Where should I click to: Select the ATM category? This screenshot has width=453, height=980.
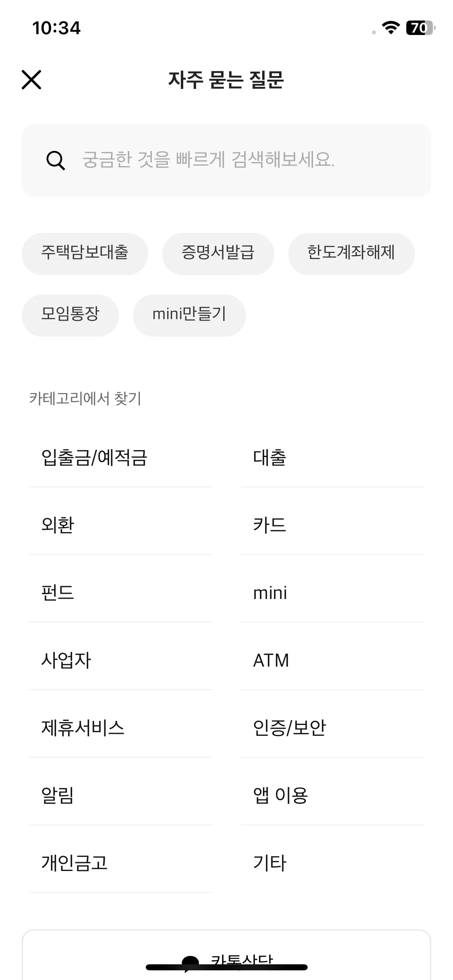tap(333, 660)
